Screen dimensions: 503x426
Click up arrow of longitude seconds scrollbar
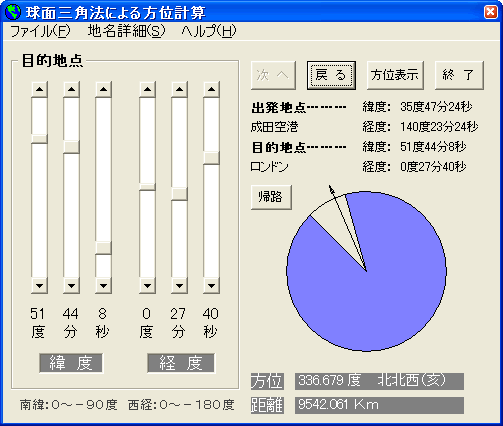[x=211, y=89]
